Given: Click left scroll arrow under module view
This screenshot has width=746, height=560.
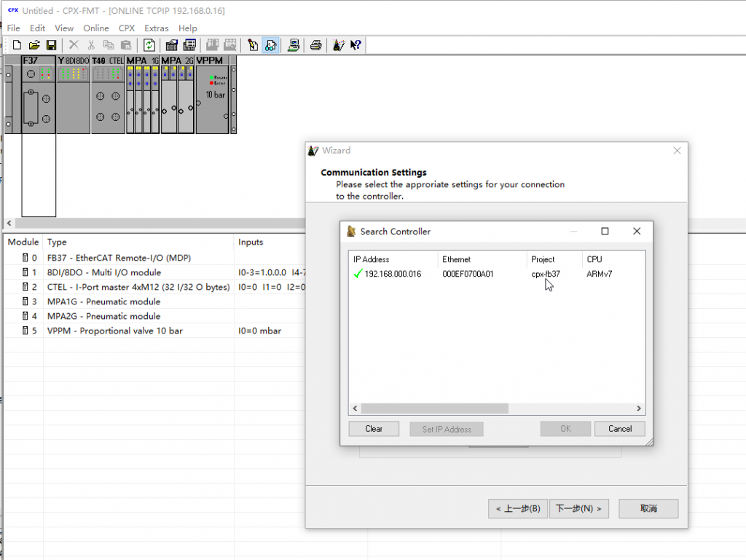Looking at the screenshot, I should pos(9,223).
